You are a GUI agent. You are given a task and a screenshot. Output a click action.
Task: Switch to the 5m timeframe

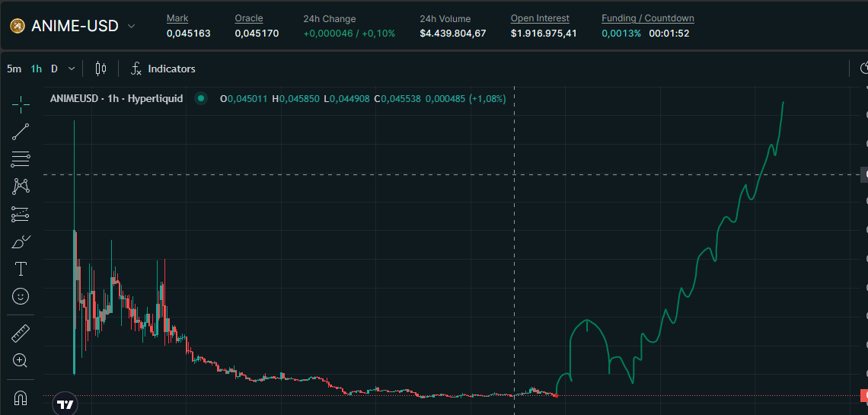(14, 69)
